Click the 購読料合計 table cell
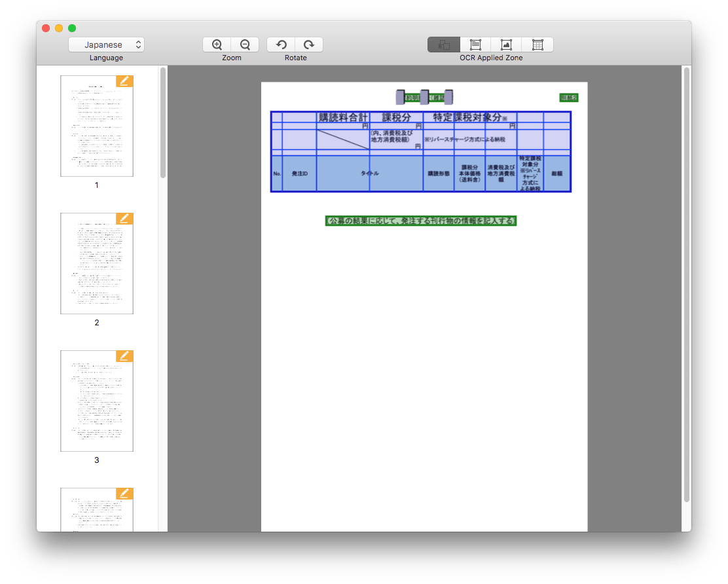 click(343, 117)
